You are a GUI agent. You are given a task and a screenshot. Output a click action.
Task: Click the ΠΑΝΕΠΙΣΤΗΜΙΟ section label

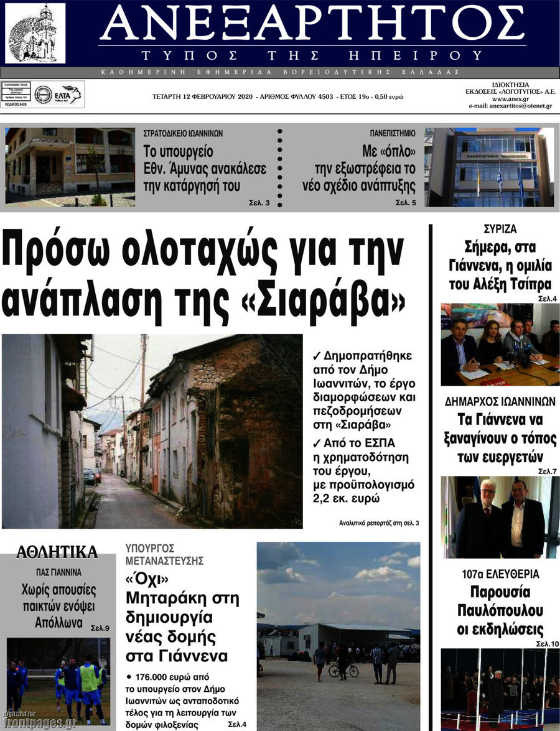(392, 133)
